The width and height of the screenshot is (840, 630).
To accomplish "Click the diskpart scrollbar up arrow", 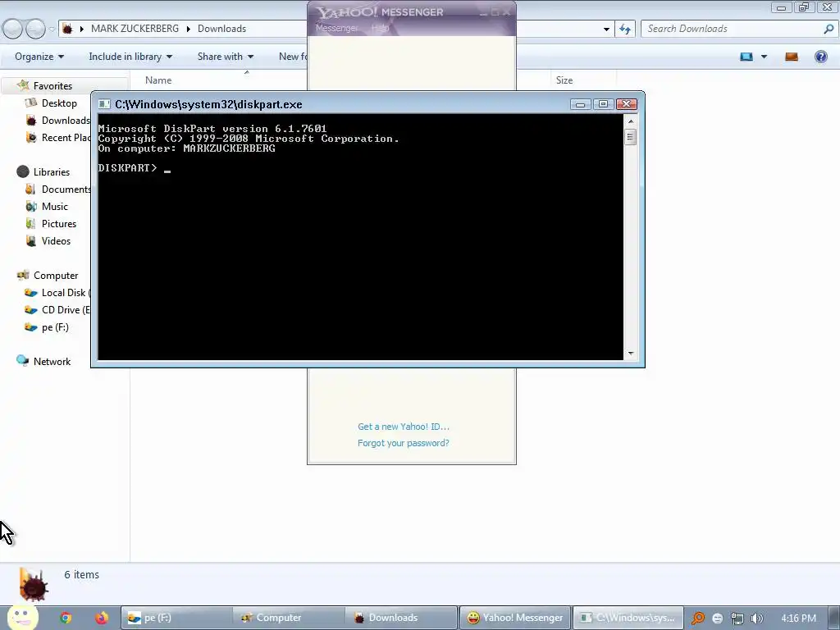I will (x=631, y=121).
